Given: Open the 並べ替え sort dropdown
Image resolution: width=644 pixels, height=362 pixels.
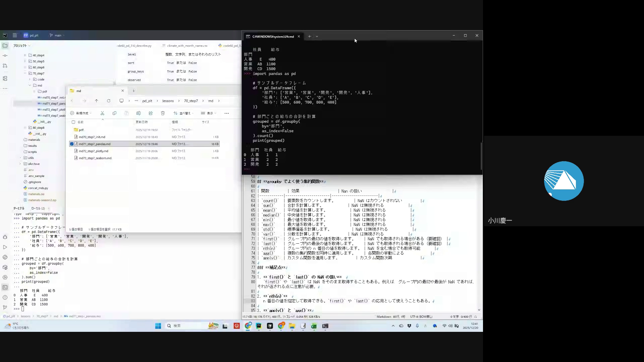Looking at the screenshot, I should [x=183, y=113].
